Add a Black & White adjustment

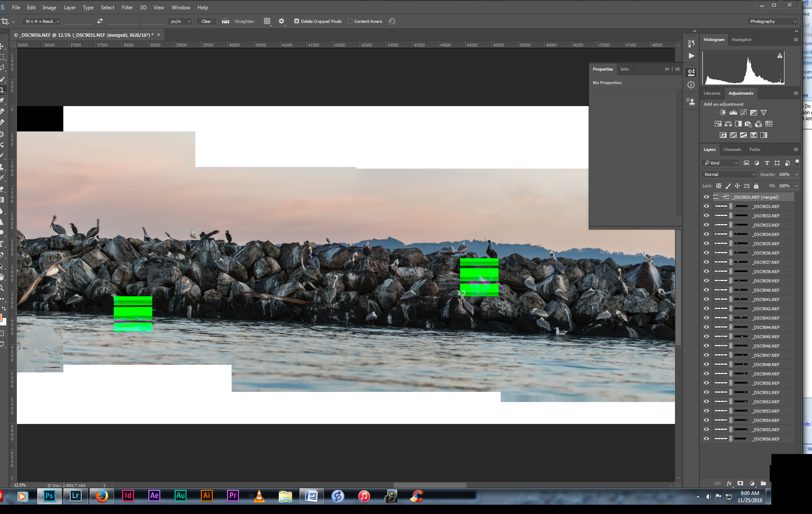tap(738, 124)
